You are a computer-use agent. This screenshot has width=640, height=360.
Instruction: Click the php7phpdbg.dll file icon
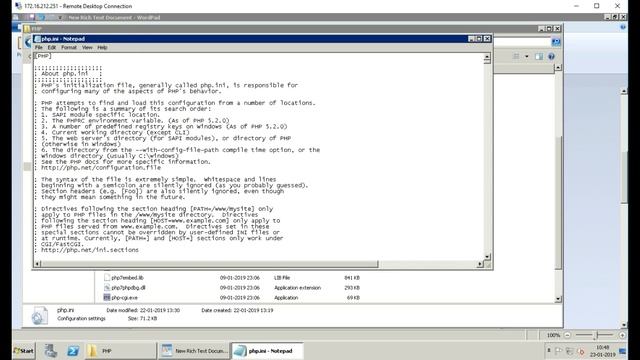pyautogui.click(x=107, y=288)
